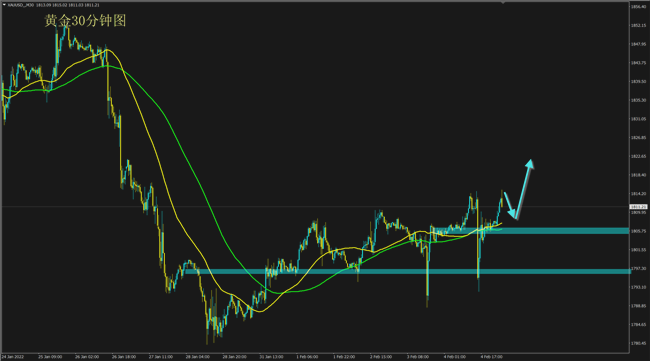Image resolution: width=650 pixels, height=361 pixels.
Task: Click the 1790.45 price label on axis
Action: coord(638,343)
